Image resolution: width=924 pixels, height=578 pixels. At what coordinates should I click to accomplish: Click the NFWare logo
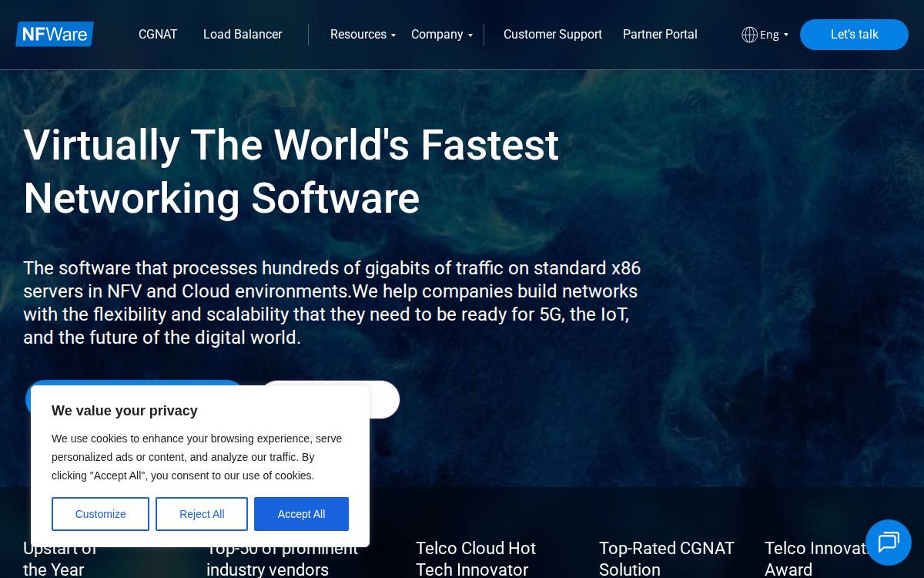[55, 34]
